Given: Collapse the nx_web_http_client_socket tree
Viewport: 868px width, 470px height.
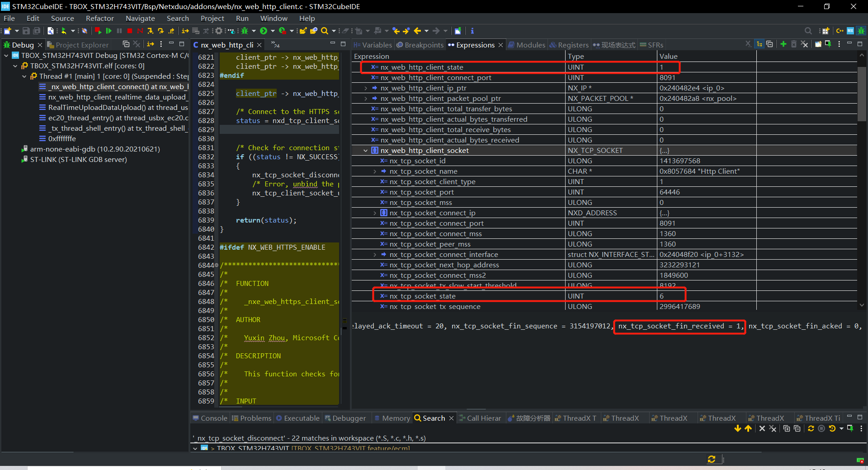Looking at the screenshot, I should [365, 150].
